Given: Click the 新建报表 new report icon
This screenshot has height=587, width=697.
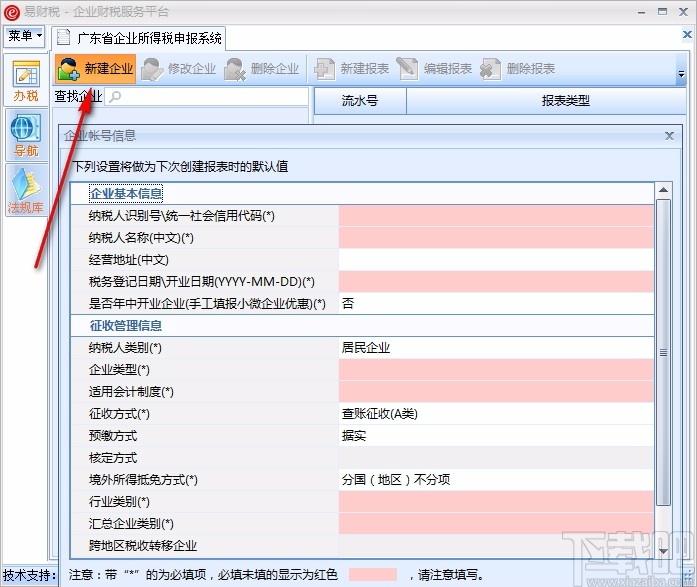Looking at the screenshot, I should pyautogui.click(x=324, y=69).
